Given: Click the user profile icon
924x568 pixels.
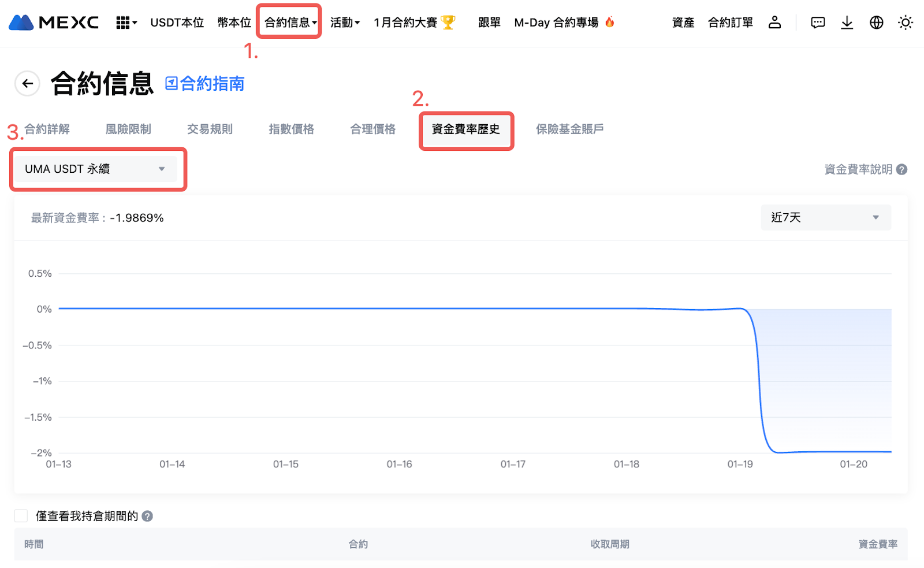Looking at the screenshot, I should [x=774, y=23].
